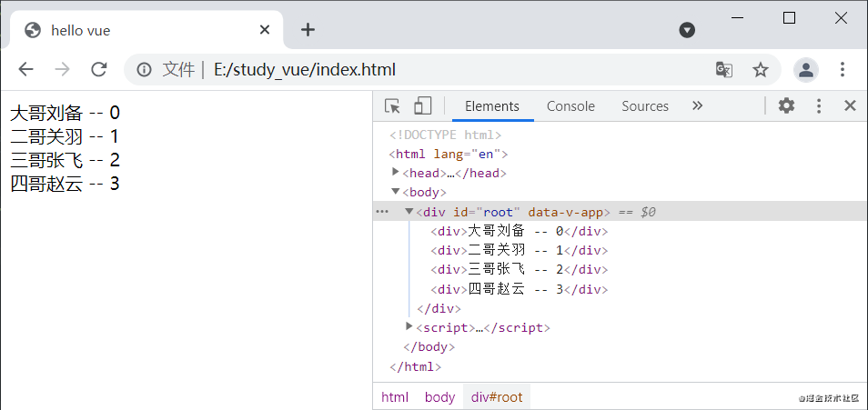
Task: Select the closing </html> tag line
Action: [x=415, y=366]
